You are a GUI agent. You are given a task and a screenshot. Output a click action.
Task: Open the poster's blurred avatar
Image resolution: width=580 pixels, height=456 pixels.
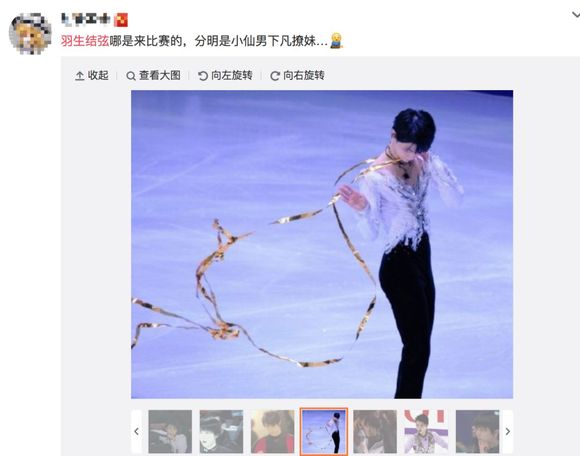tap(30, 34)
